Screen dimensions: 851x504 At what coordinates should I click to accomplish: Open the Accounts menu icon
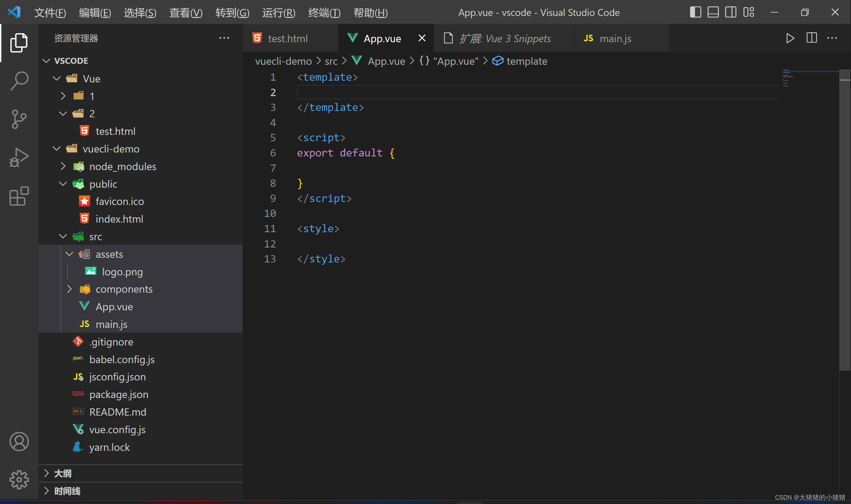[19, 442]
